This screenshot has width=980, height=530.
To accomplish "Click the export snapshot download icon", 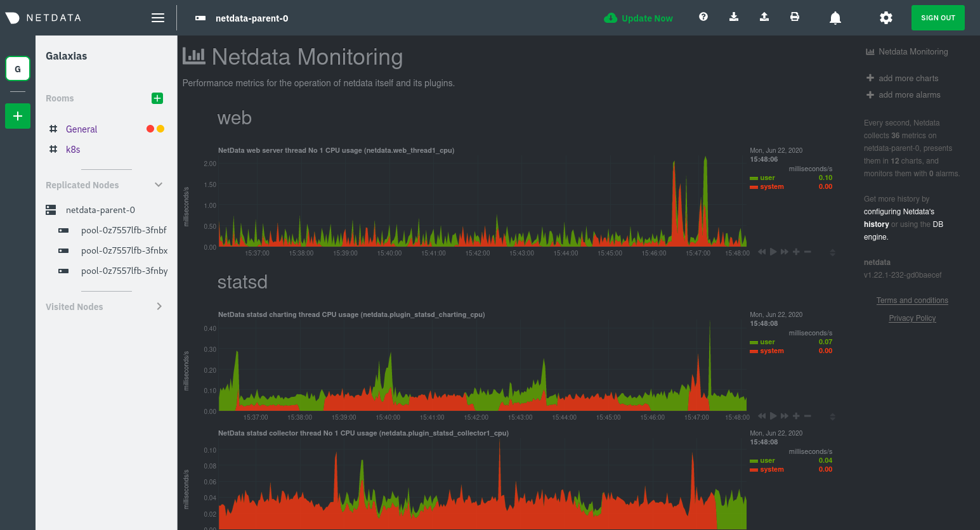I will click(734, 17).
